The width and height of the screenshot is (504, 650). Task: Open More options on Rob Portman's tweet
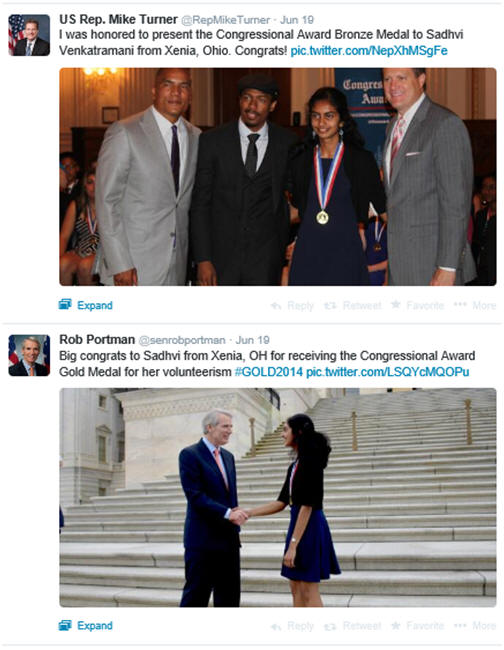[475, 626]
